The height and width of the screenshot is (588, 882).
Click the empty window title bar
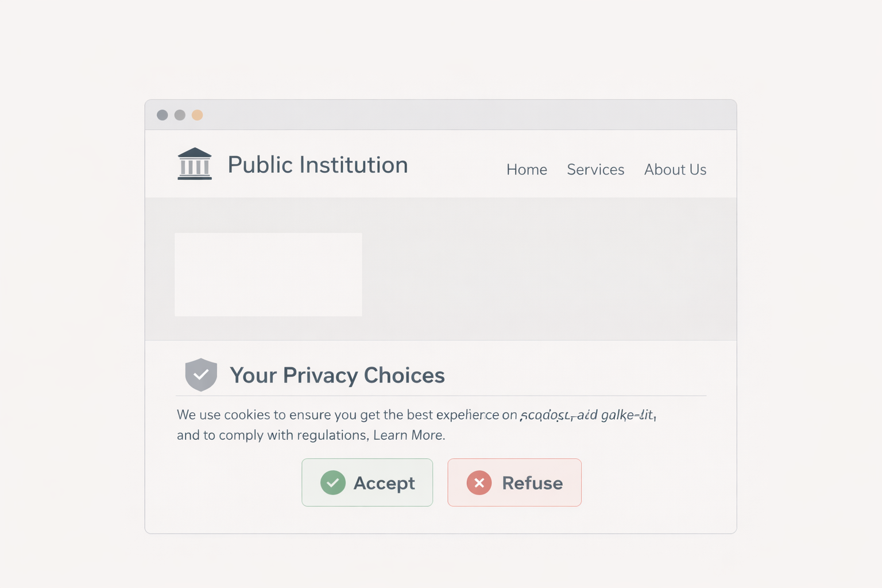459,115
